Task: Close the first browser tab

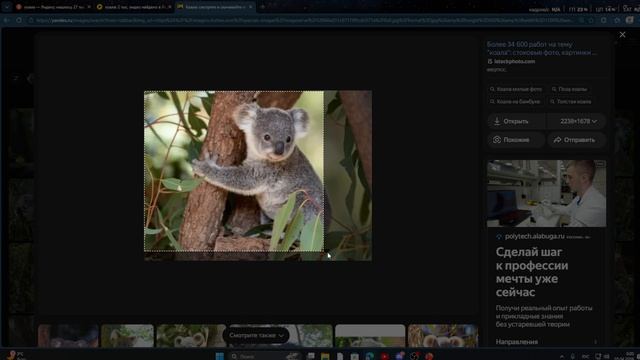Action: (x=89, y=7)
